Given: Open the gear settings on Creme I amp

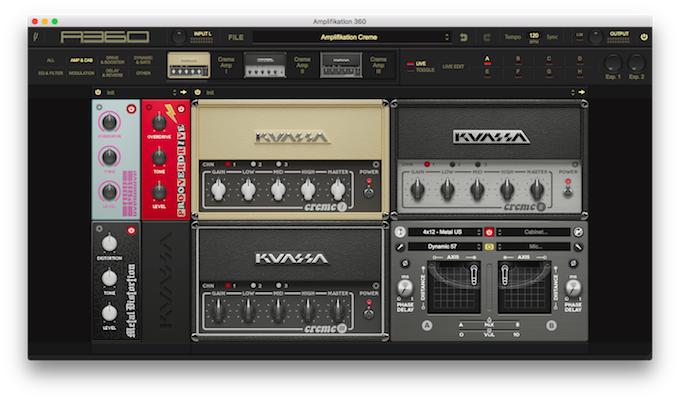Looking at the screenshot, I should click(376, 164).
